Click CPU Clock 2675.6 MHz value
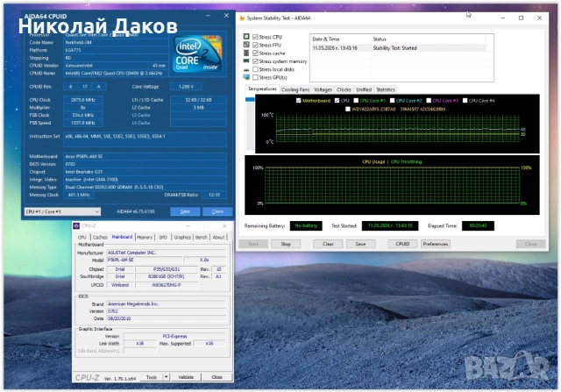Screen dimensions: 561x392 [x=83, y=100]
